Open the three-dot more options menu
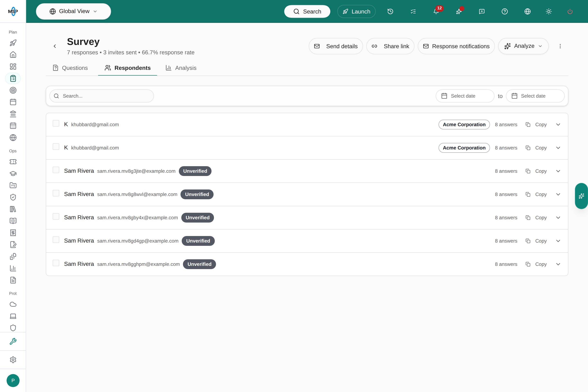 point(560,46)
